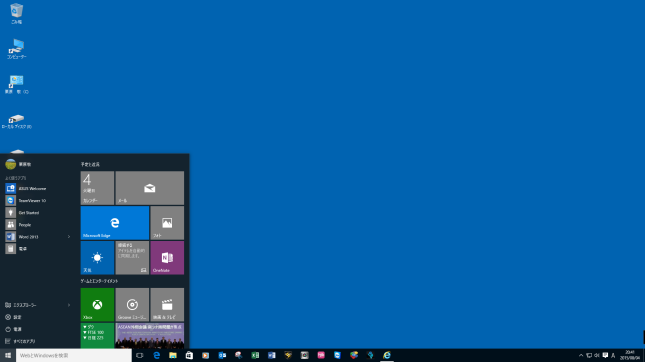Open the Microsoft Edge tile
Screen dimensions: 645x362
pos(115,223)
